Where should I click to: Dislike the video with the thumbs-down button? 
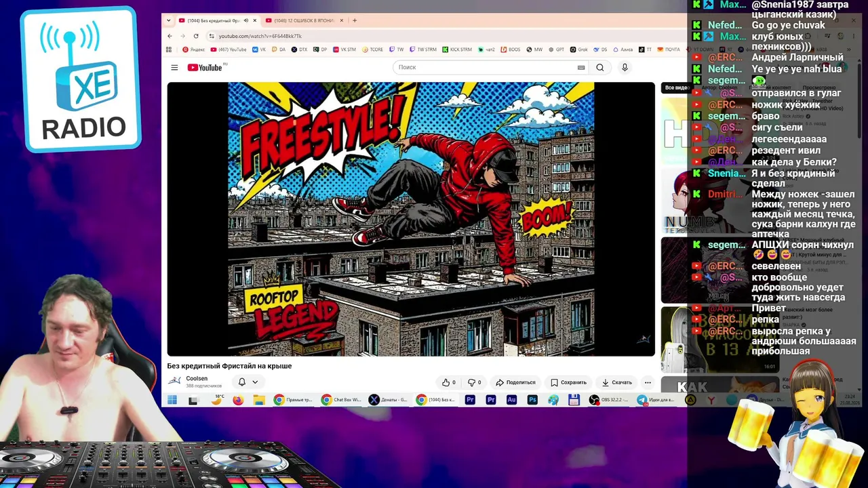pyautogui.click(x=475, y=382)
